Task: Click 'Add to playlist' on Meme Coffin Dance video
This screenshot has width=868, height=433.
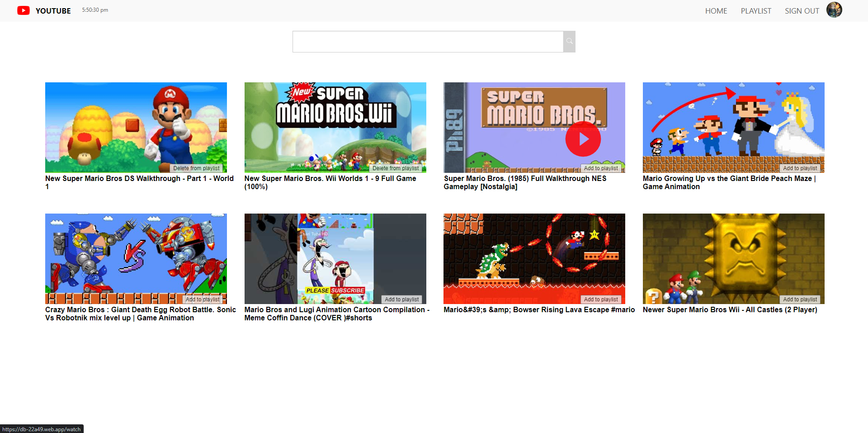Action: [x=401, y=299]
